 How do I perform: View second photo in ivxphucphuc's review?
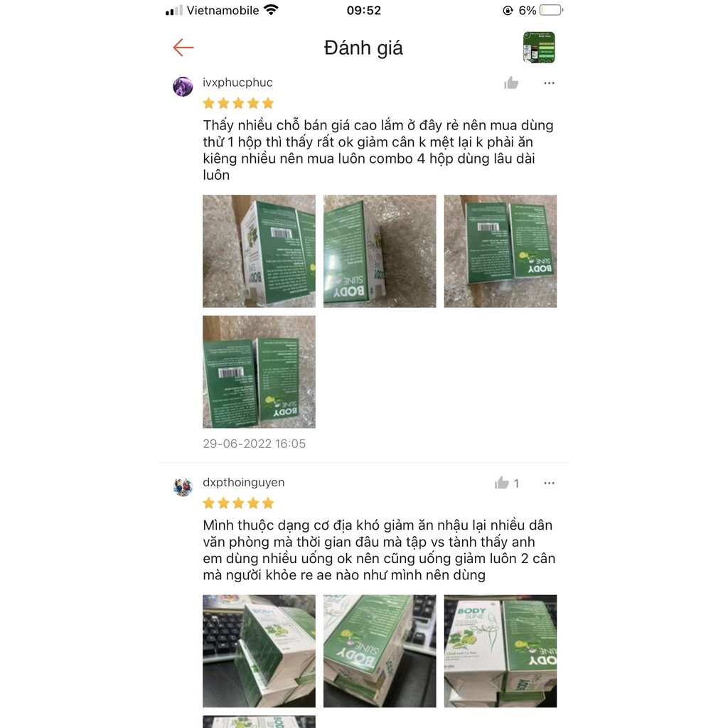[380, 251]
